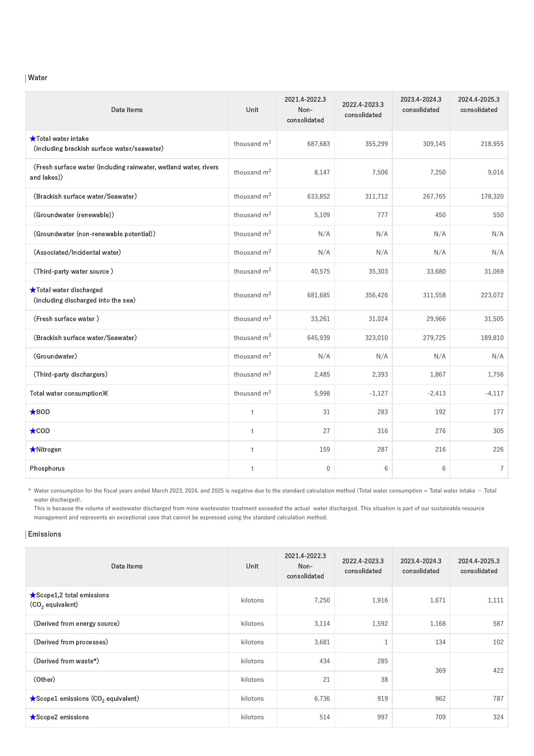Click the 223,072 water discharged value
Viewport: 534px width, 756px height.
click(x=492, y=295)
